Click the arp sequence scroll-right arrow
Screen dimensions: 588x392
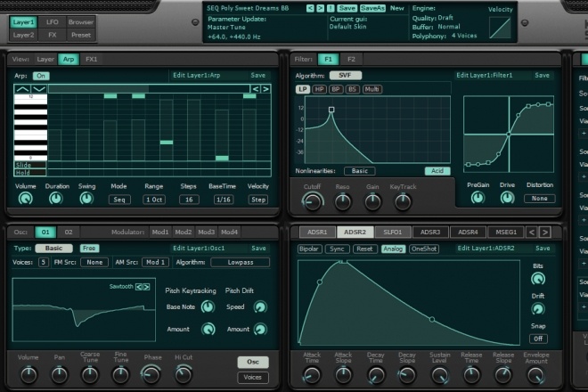click(265, 89)
